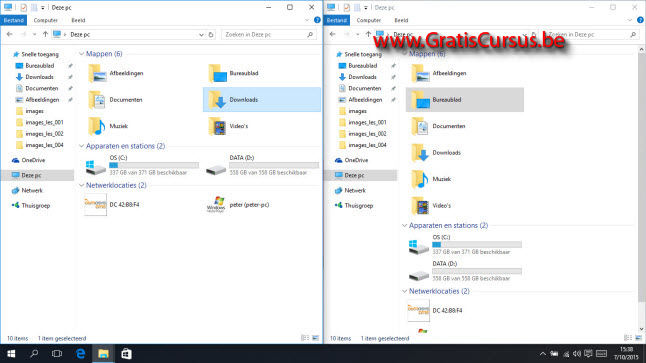
Task: Open DC 42:B8:F4 location in right window
Action: 435,311
